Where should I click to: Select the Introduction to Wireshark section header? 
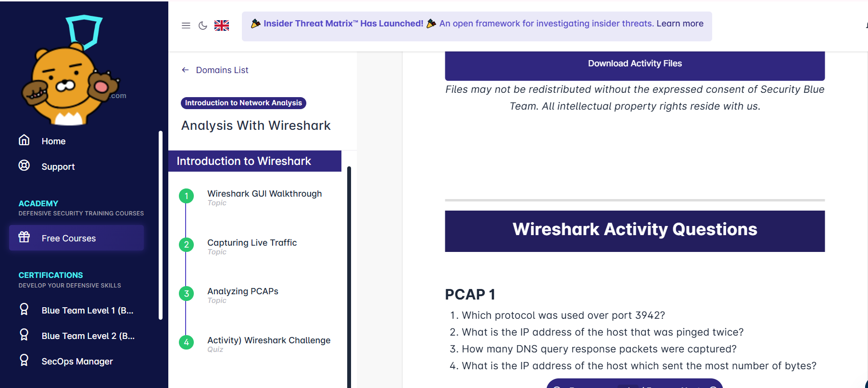(x=255, y=161)
